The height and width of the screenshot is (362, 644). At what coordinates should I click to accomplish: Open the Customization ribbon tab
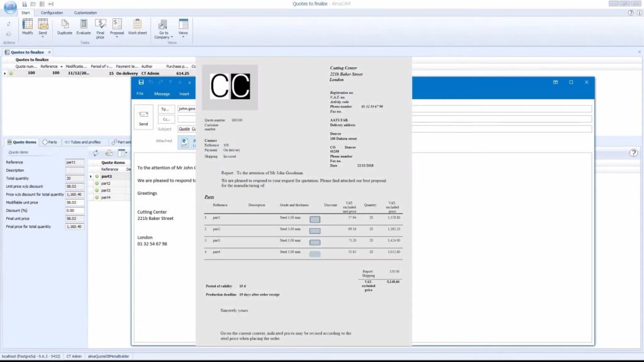[86, 13]
